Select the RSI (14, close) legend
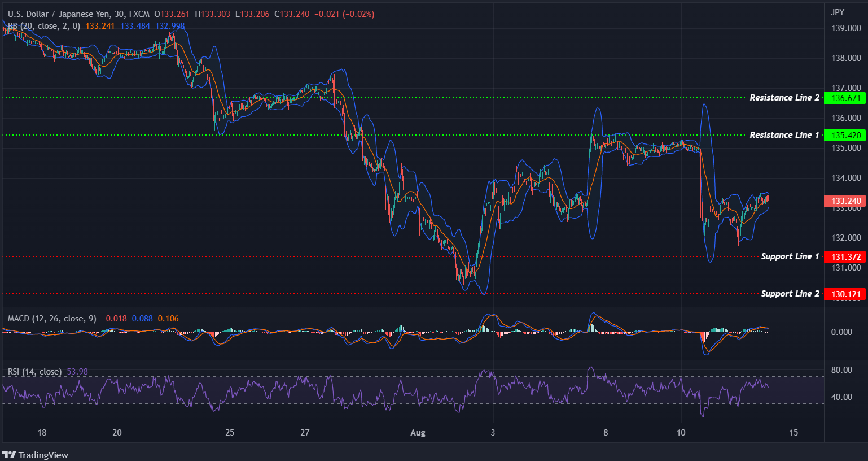Screen dimensions: 868x461 pos(34,372)
